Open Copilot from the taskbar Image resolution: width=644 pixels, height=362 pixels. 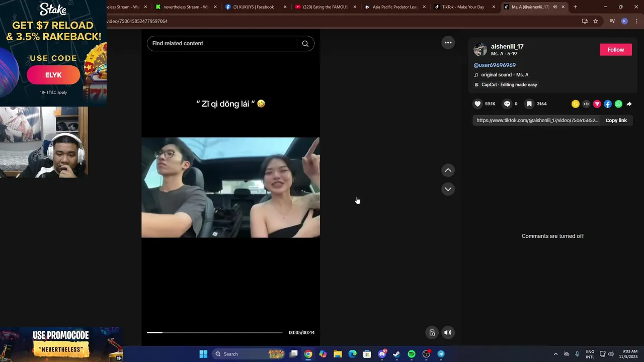pyautogui.click(x=323, y=354)
